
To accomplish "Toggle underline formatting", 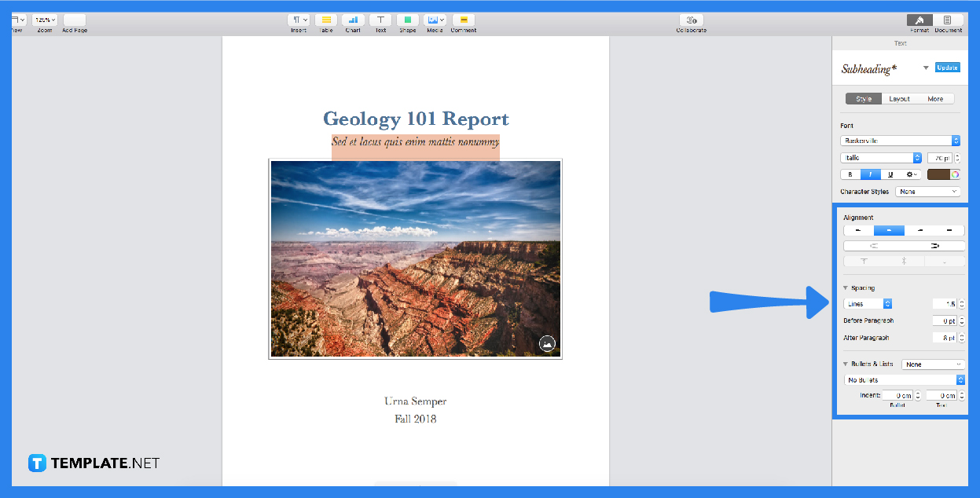I will [889, 174].
